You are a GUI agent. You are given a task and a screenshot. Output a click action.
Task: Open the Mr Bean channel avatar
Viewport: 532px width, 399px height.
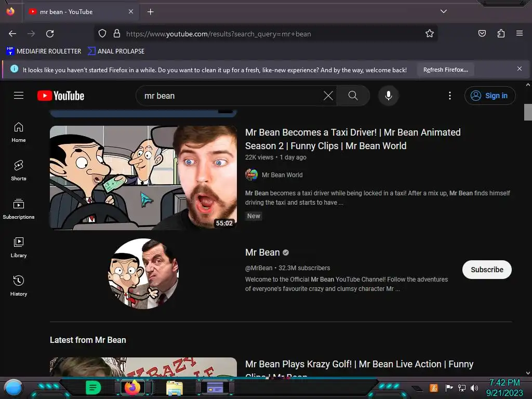(143, 274)
